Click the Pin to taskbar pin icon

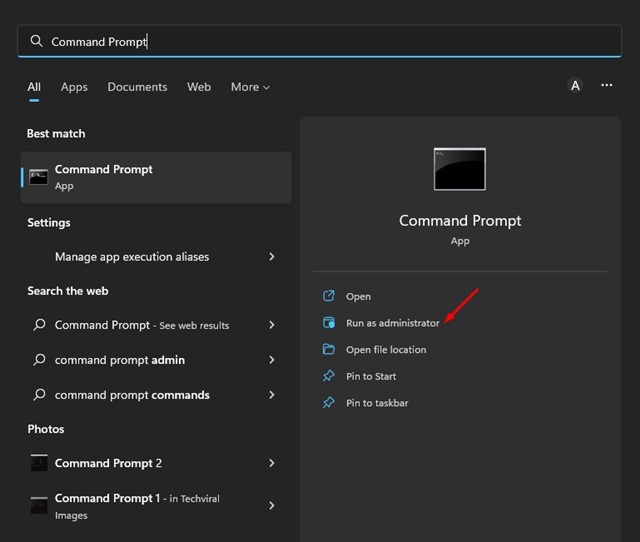point(328,403)
